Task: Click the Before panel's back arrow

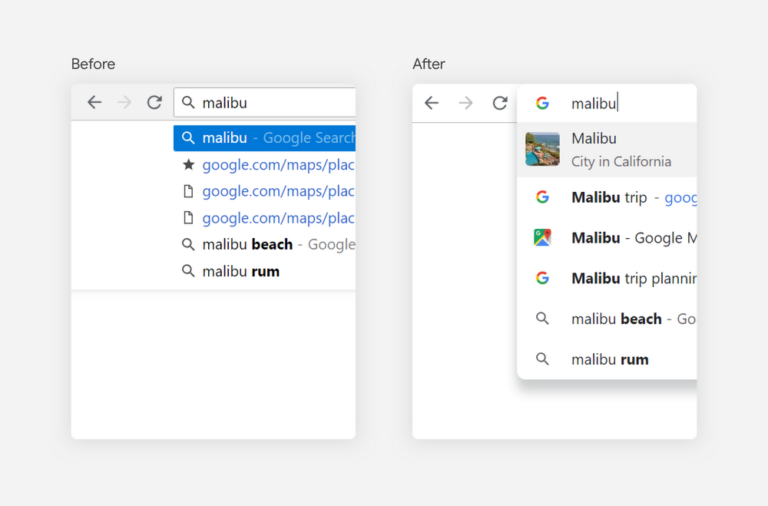Action: tap(94, 102)
